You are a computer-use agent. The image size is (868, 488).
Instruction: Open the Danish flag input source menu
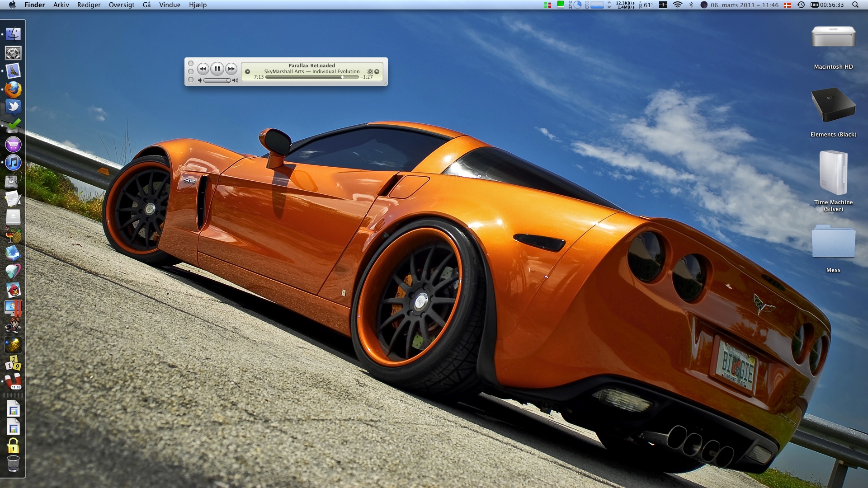click(787, 5)
